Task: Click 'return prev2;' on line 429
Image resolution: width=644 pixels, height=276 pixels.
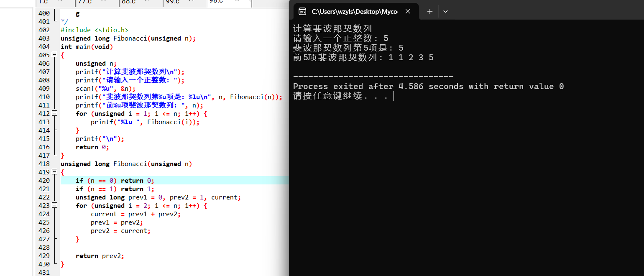Action: 100,256
